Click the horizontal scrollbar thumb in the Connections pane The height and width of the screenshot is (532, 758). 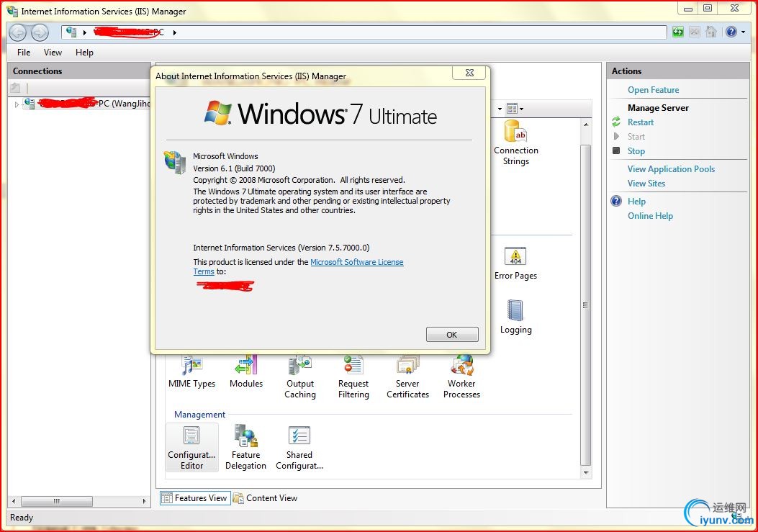[57, 501]
